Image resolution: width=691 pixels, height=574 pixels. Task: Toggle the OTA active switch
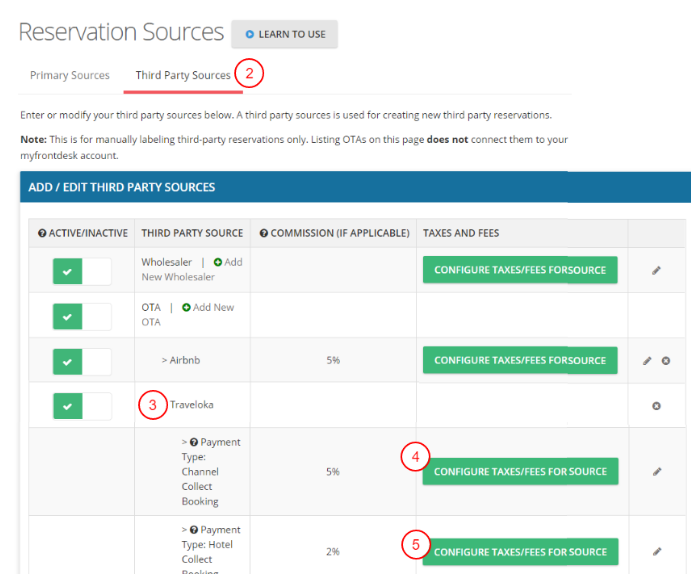(82, 316)
